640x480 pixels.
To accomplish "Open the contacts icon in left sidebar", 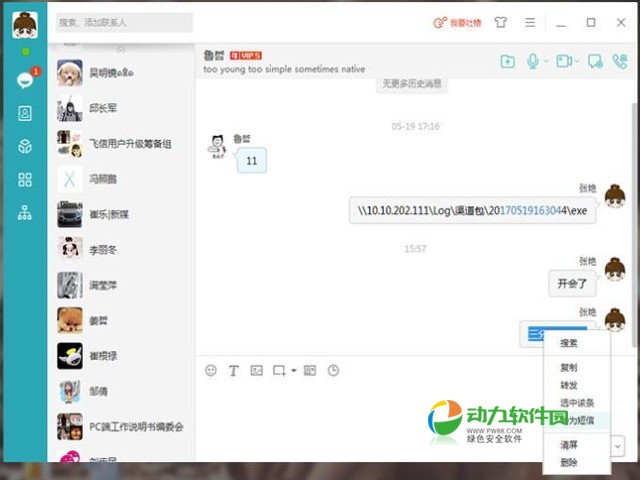I will click(x=25, y=113).
